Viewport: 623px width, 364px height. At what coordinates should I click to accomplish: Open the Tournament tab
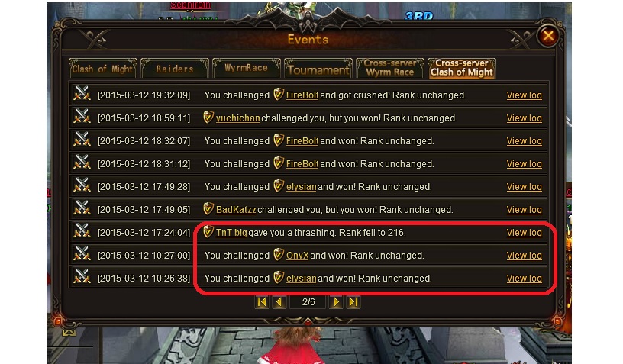(318, 69)
